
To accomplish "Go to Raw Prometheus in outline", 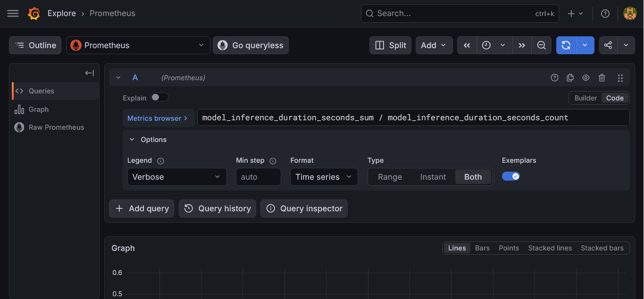I will pyautogui.click(x=56, y=127).
